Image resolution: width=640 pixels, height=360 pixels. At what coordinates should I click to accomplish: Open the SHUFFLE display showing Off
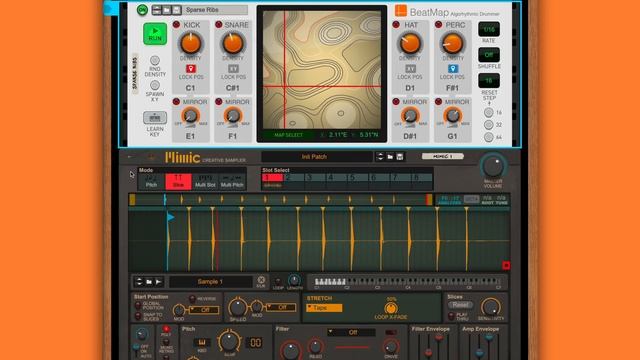(489, 55)
